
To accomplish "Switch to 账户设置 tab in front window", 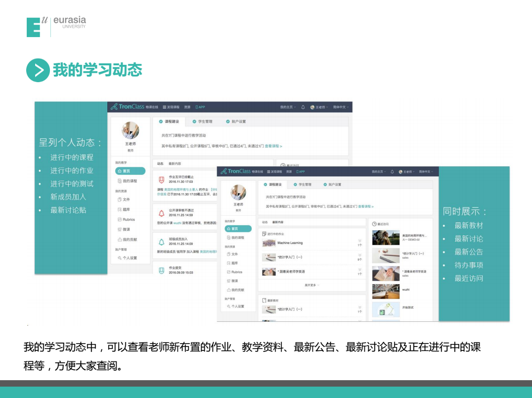I will pos(332,185).
